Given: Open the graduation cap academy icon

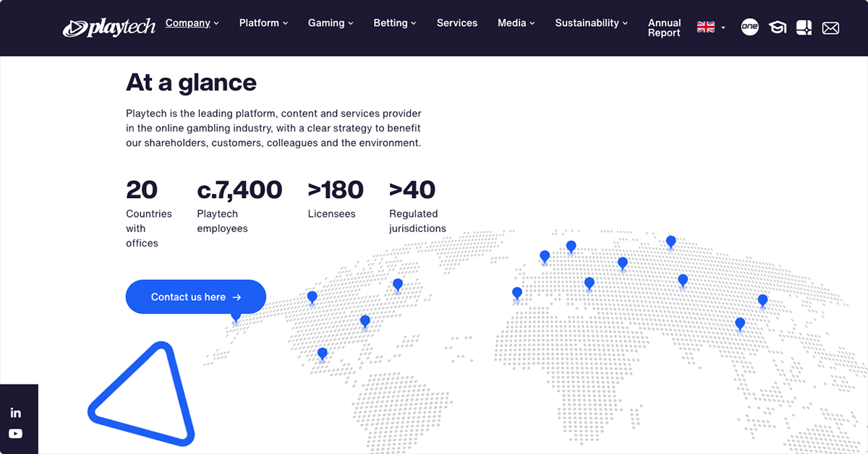Looking at the screenshot, I should [x=778, y=27].
